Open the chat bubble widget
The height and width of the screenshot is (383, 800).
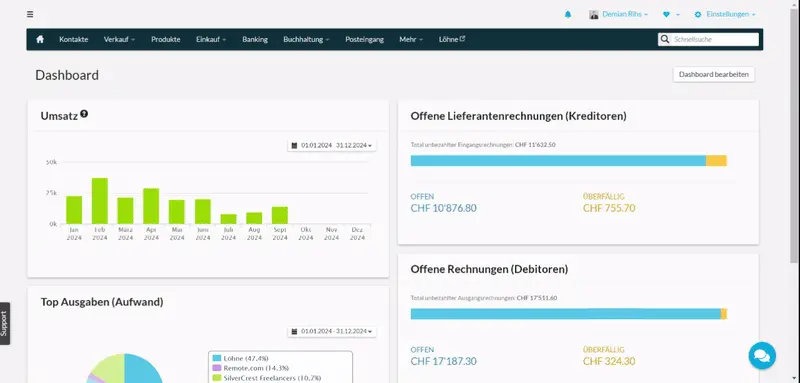762,355
